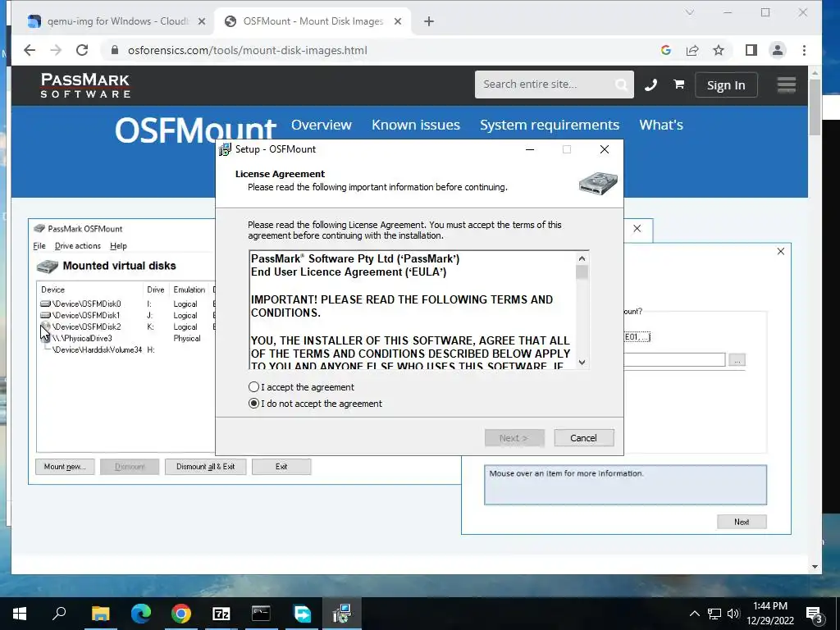
Task: Click license text scroll down arrow
Action: tap(582, 362)
